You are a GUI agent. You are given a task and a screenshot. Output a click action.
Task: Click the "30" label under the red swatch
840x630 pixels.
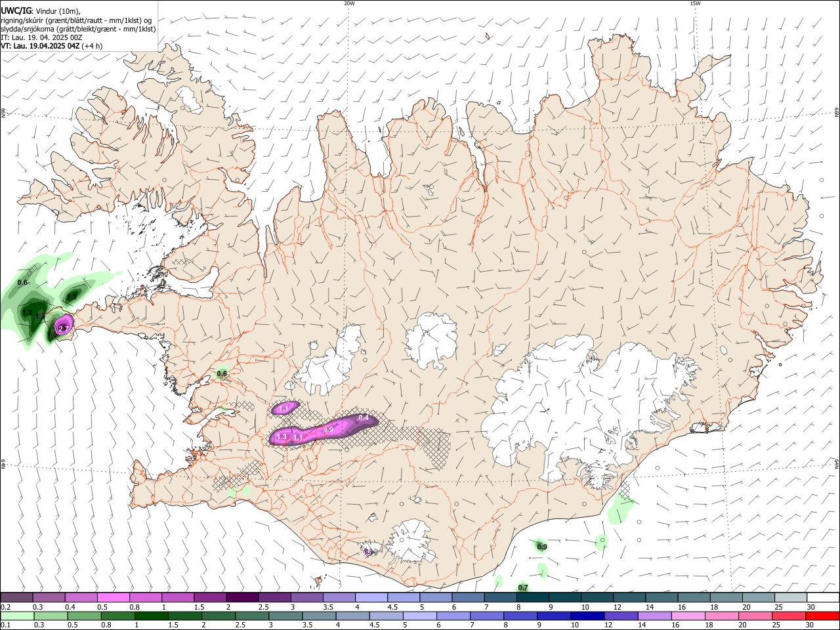pos(811,625)
